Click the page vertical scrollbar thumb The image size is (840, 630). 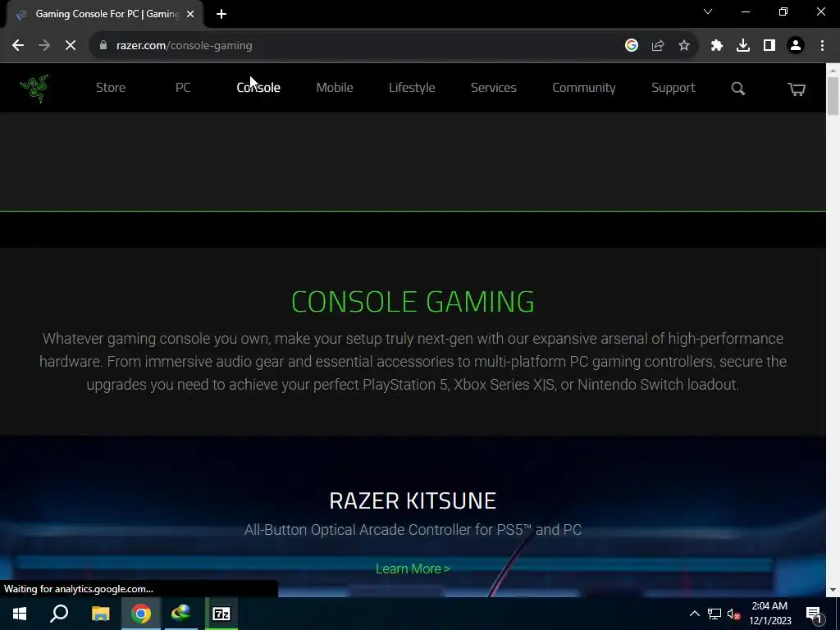click(x=833, y=96)
